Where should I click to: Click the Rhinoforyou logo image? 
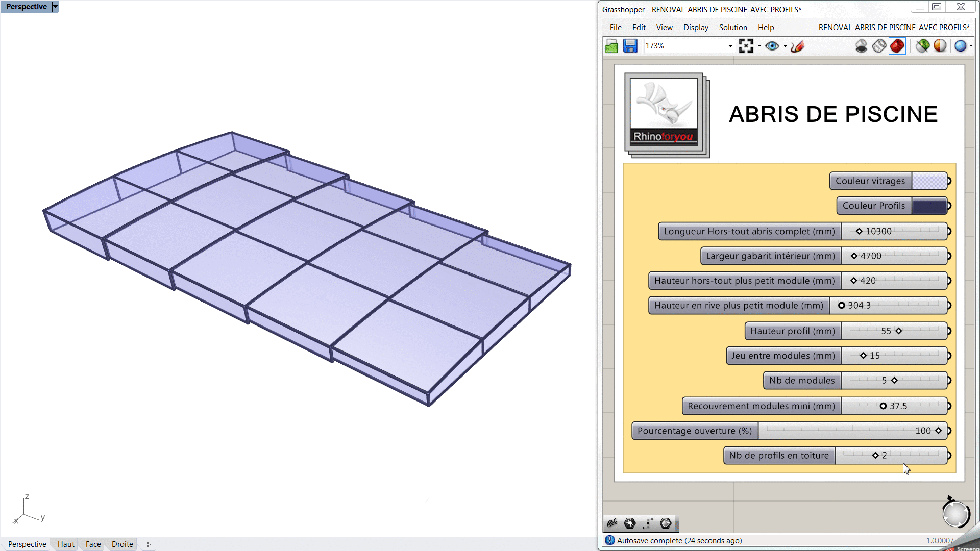[x=664, y=111]
